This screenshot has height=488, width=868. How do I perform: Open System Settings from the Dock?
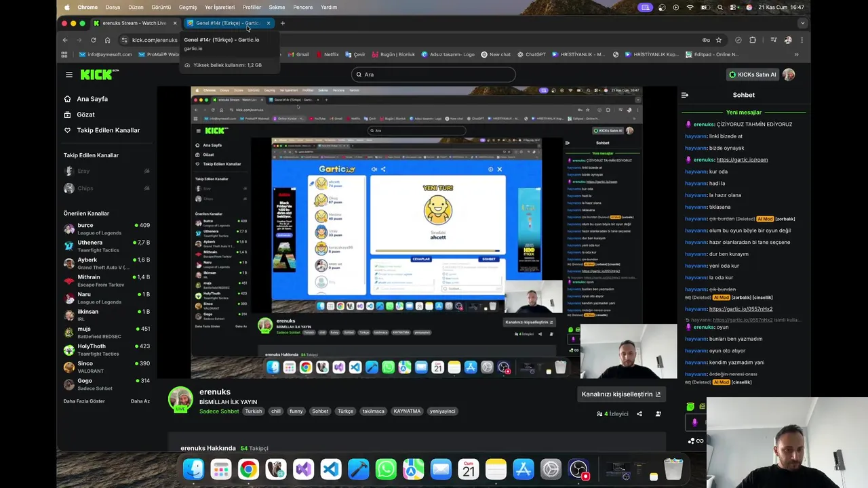point(551,469)
